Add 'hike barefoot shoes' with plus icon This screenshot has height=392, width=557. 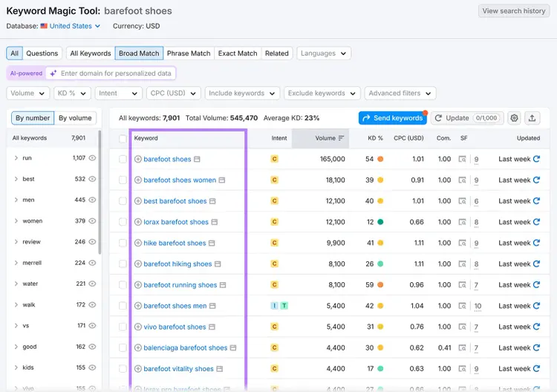pos(138,243)
